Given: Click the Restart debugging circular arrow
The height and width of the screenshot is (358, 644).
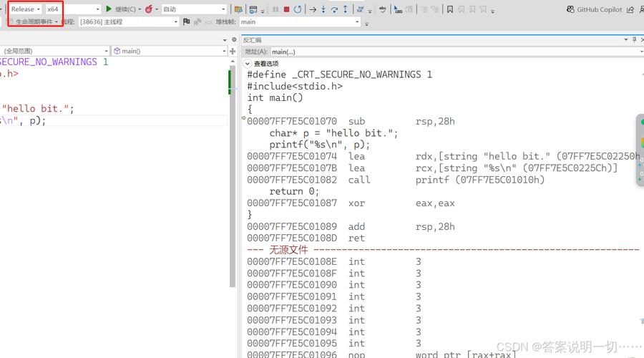Looking at the screenshot, I should click(x=298, y=9).
